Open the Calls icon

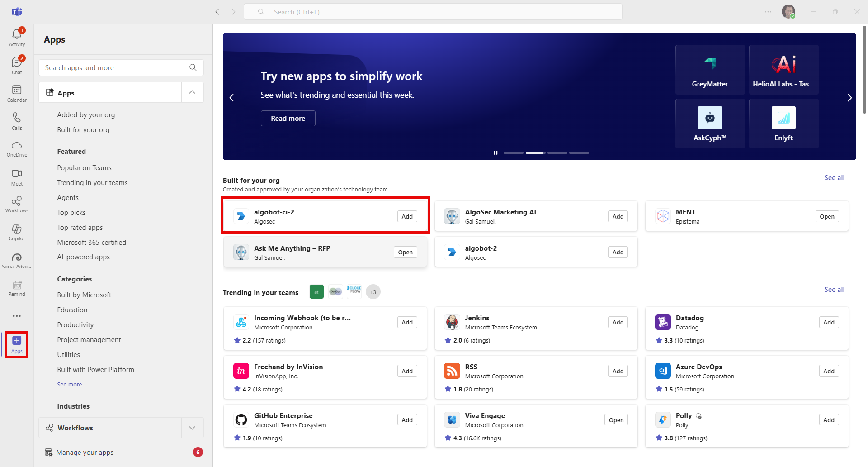17,121
